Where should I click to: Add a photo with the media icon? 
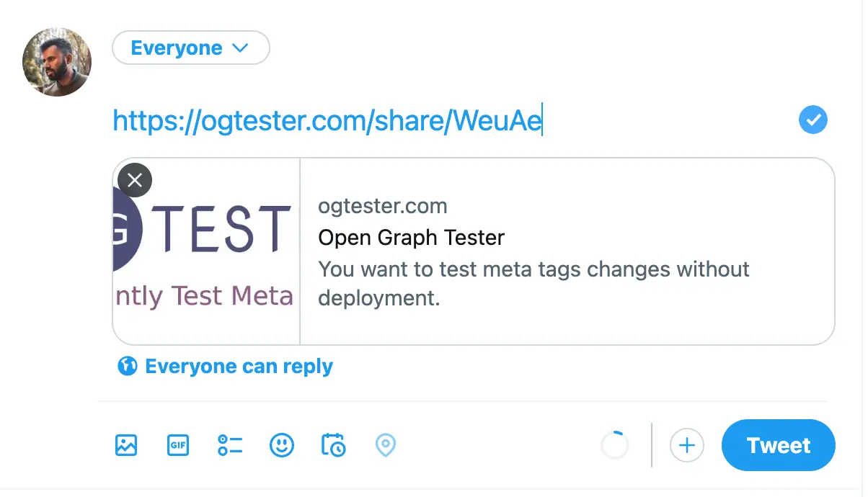126,445
